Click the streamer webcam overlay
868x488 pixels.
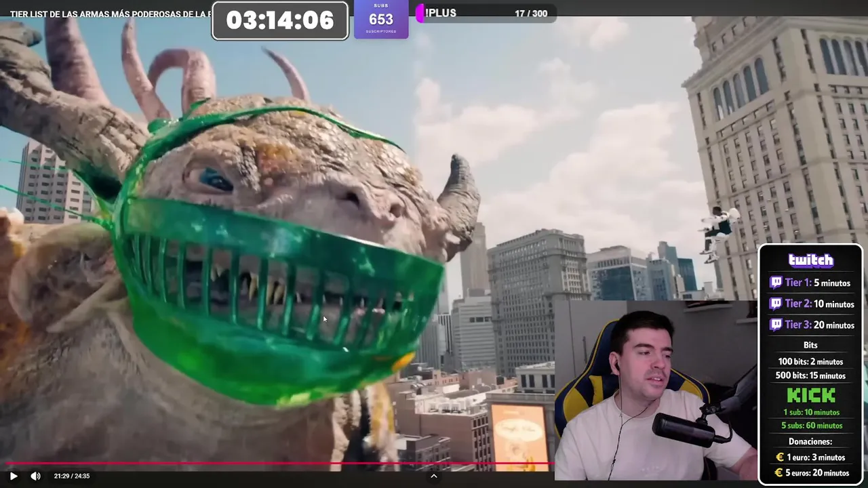(x=656, y=390)
